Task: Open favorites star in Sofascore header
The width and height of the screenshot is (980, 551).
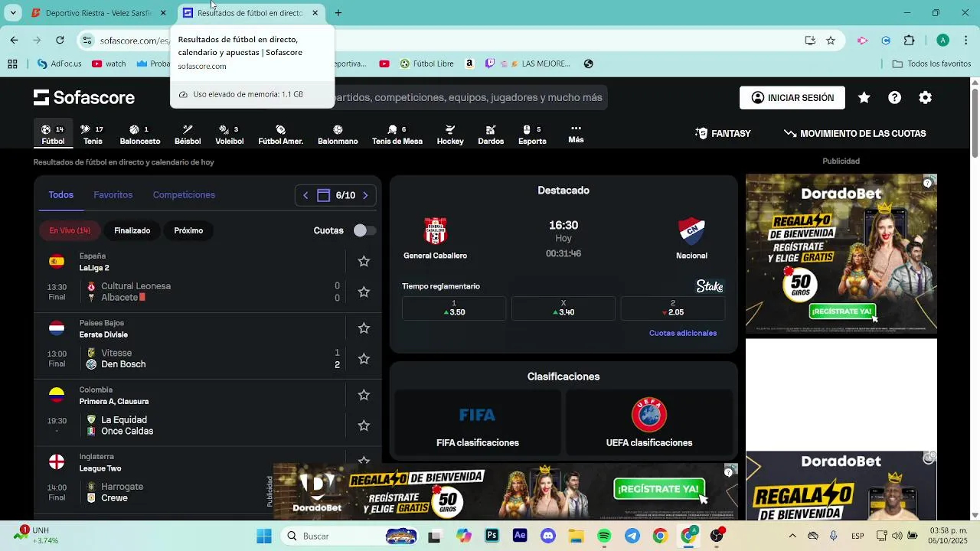Action: click(x=864, y=97)
